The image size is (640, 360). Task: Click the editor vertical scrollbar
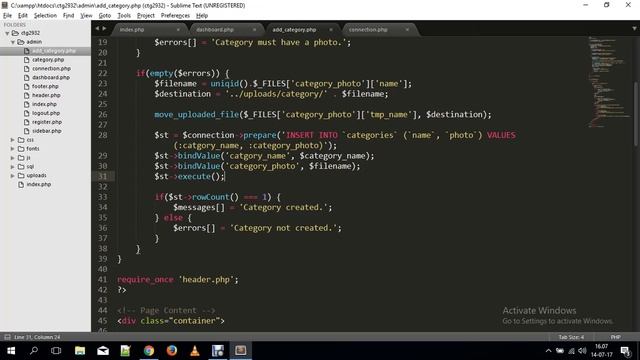[635, 113]
